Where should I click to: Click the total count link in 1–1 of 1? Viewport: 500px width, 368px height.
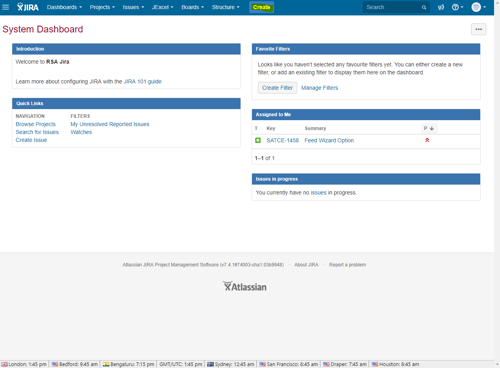pos(273,158)
